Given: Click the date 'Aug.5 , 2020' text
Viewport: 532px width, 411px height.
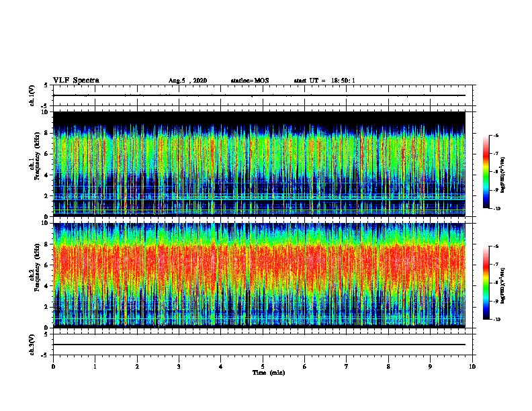Looking at the screenshot, I should [x=187, y=81].
